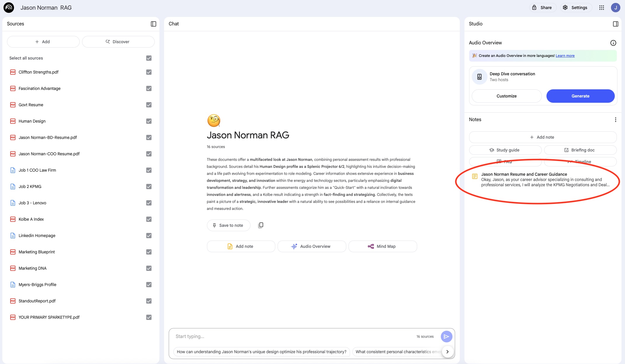Image resolution: width=625 pixels, height=364 pixels.
Task: Toggle Select all sources checkbox
Action: (149, 58)
